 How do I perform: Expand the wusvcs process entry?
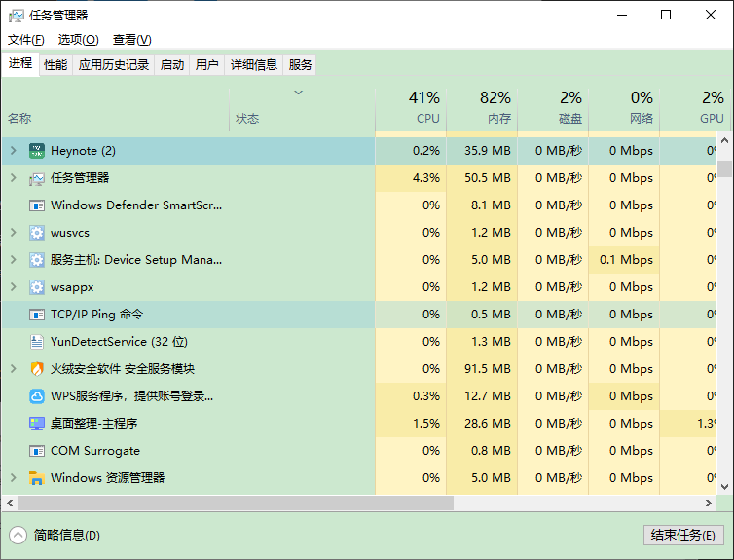14,232
